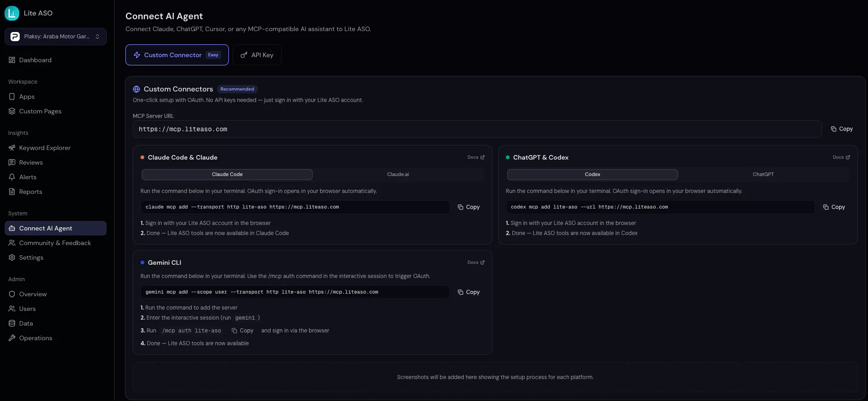Copy the gemini mcp add command

point(469,292)
